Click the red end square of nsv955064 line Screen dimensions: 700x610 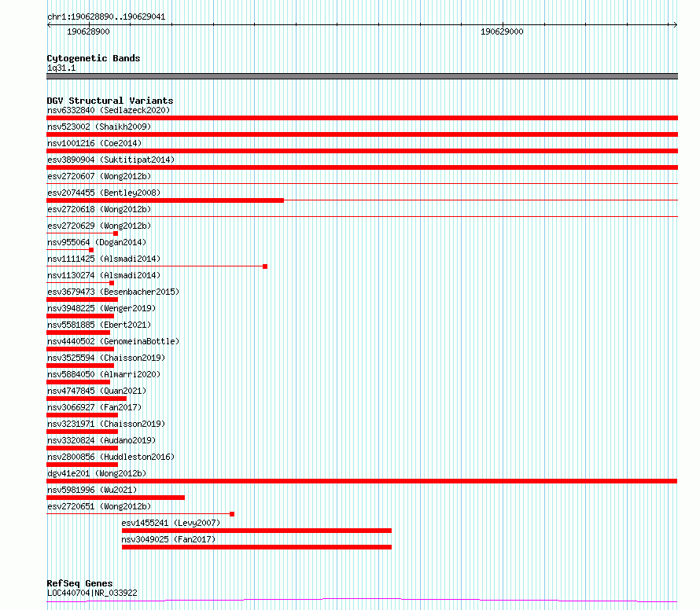tap(91, 250)
